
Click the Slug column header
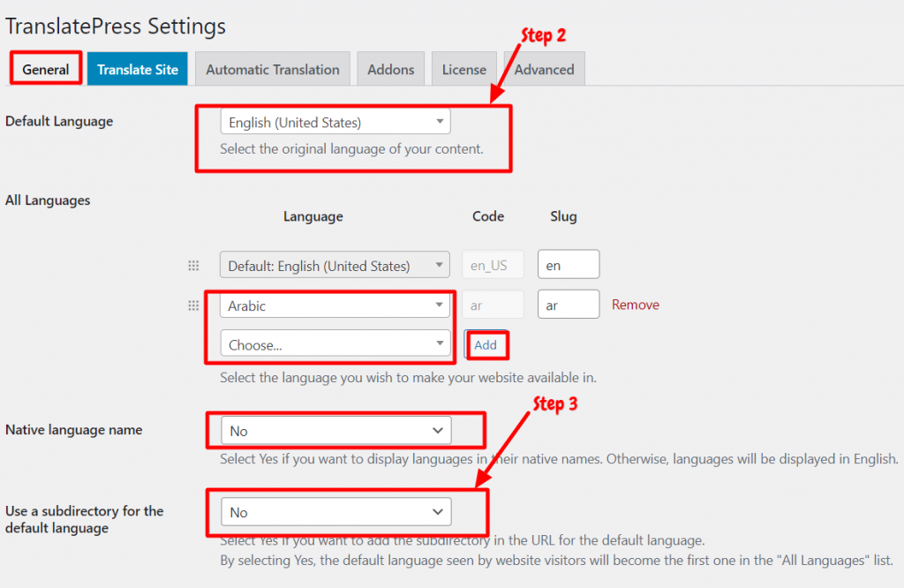coord(563,216)
